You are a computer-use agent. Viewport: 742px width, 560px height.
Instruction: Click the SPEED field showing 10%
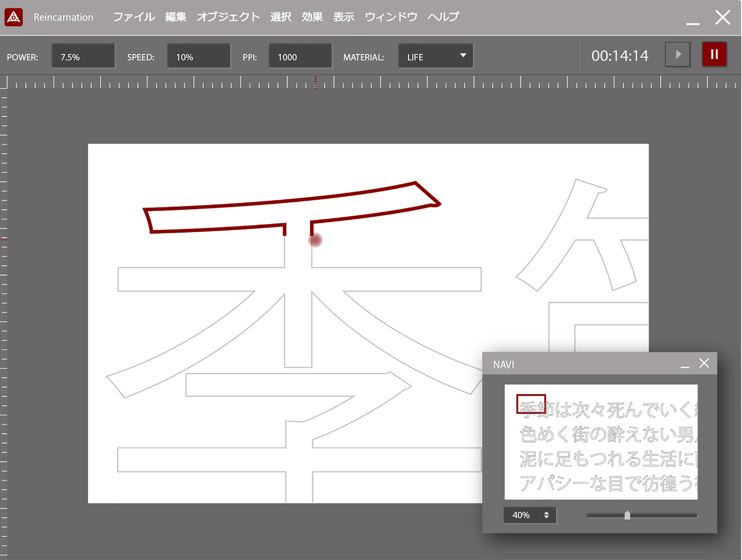click(198, 56)
